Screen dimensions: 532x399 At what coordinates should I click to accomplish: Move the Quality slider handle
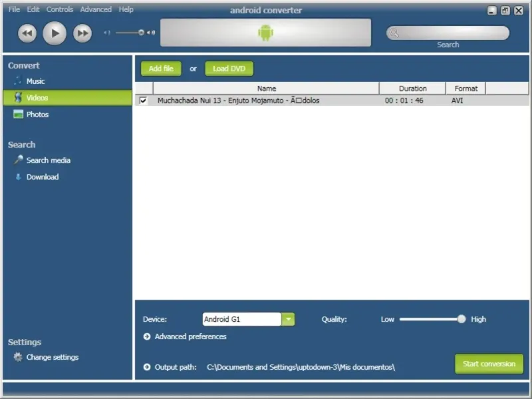pos(462,319)
